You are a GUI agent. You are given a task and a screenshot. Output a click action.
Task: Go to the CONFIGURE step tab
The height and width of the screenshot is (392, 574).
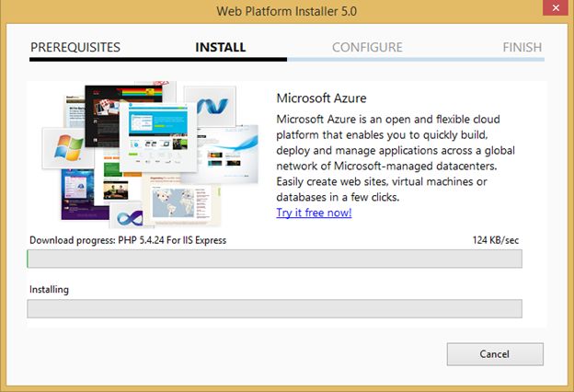pyautogui.click(x=367, y=47)
